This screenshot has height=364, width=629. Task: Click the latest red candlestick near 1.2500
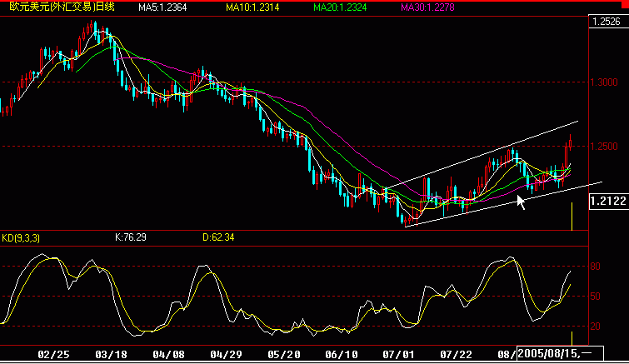pos(571,142)
